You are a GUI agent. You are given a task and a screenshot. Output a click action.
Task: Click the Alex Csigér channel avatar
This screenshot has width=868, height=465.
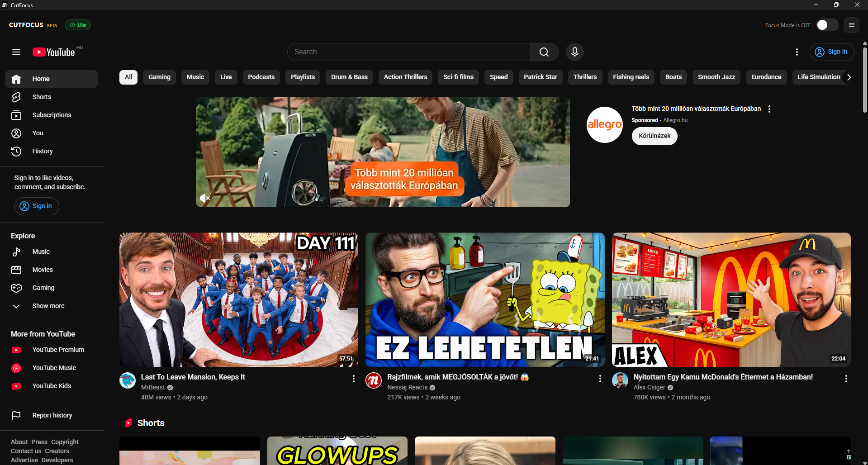(x=620, y=380)
